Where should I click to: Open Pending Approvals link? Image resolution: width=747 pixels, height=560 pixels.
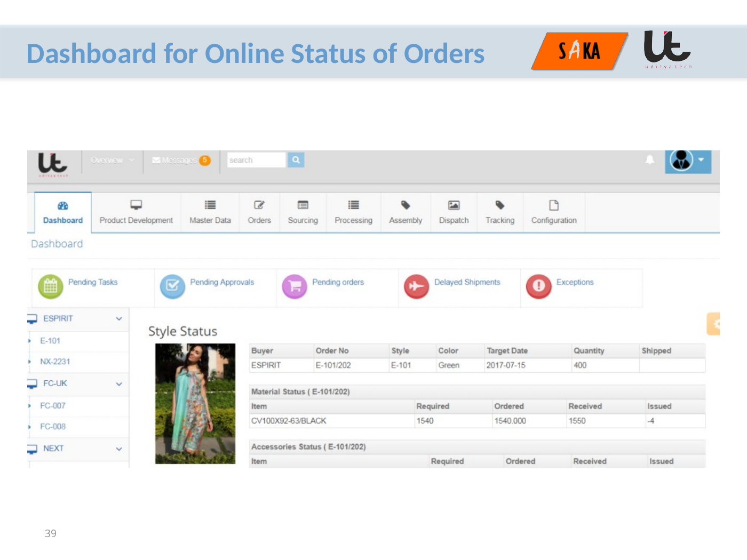(x=222, y=282)
